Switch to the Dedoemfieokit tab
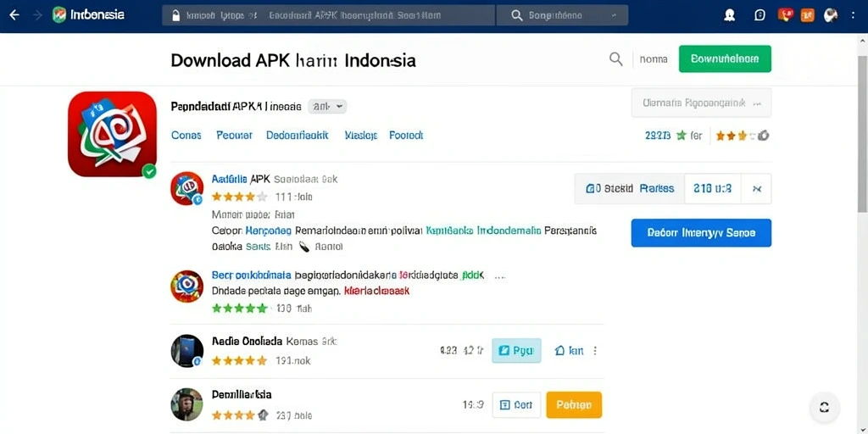The height and width of the screenshot is (434, 868). (298, 135)
